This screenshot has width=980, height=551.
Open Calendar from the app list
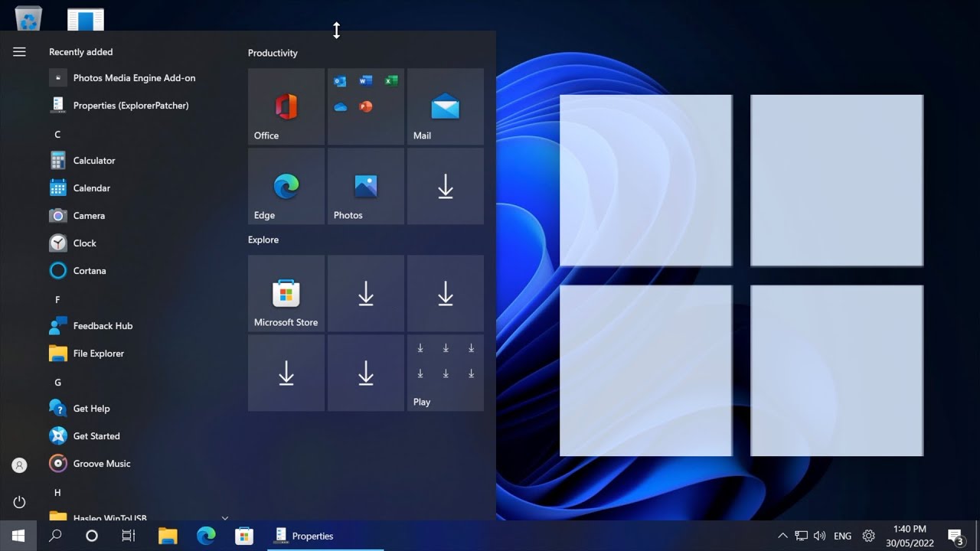(x=139, y=188)
